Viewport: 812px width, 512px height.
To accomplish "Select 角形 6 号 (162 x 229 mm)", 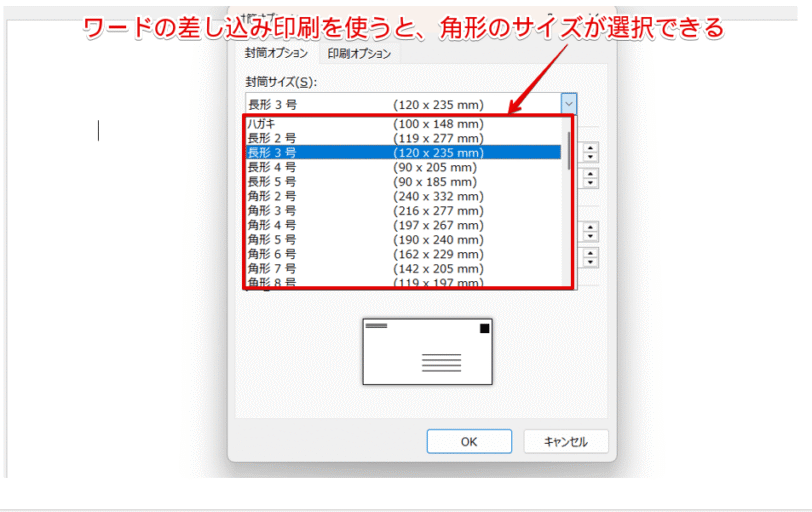I will click(403, 254).
